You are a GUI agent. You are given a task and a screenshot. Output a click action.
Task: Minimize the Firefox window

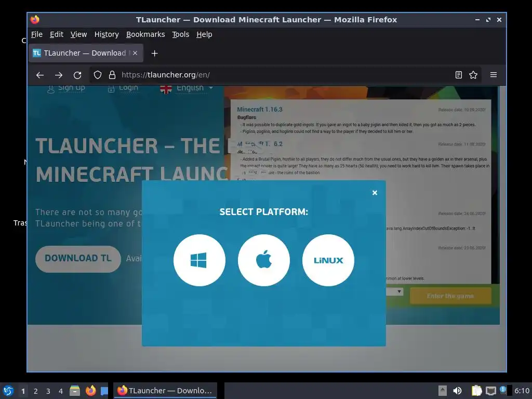477,20
